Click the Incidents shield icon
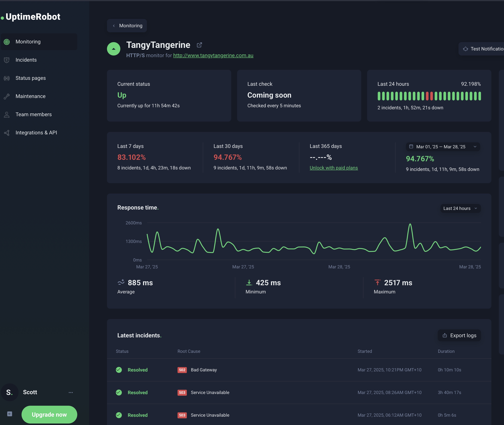 click(7, 60)
